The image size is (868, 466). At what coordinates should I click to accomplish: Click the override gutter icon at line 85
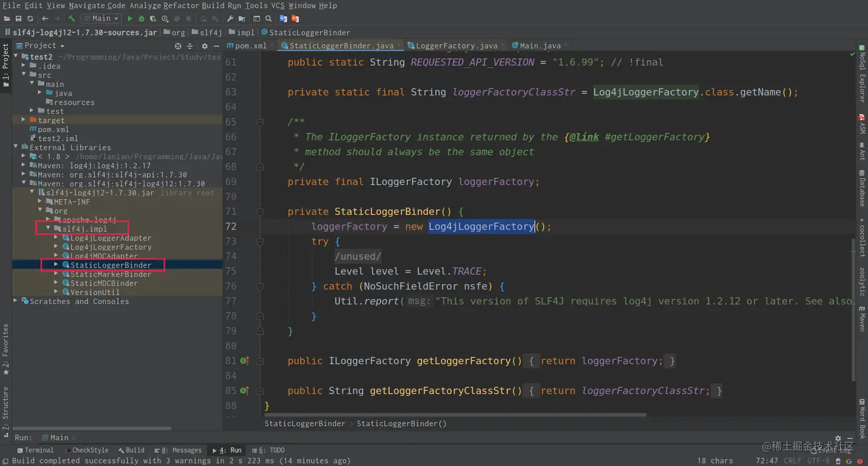(244, 391)
